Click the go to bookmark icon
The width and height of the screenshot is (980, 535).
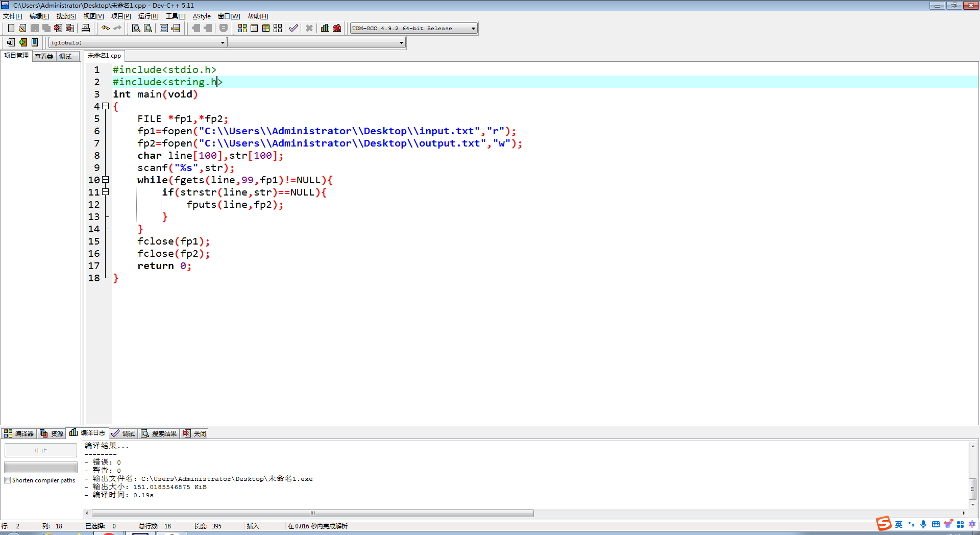(35, 42)
